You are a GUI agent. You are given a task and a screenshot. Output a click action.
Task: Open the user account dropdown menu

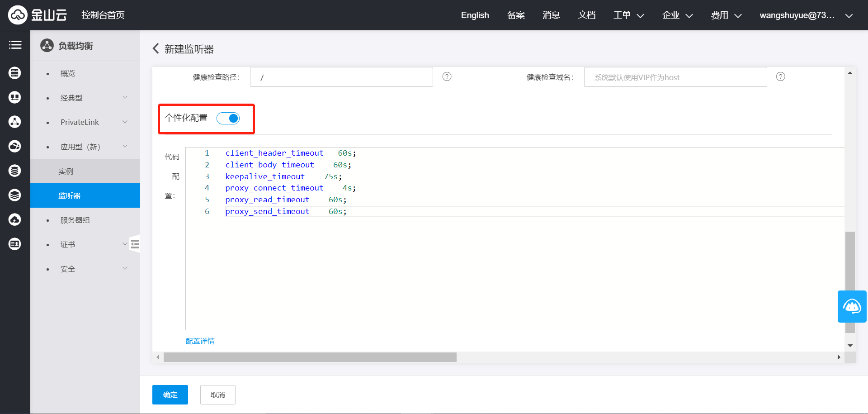806,15
